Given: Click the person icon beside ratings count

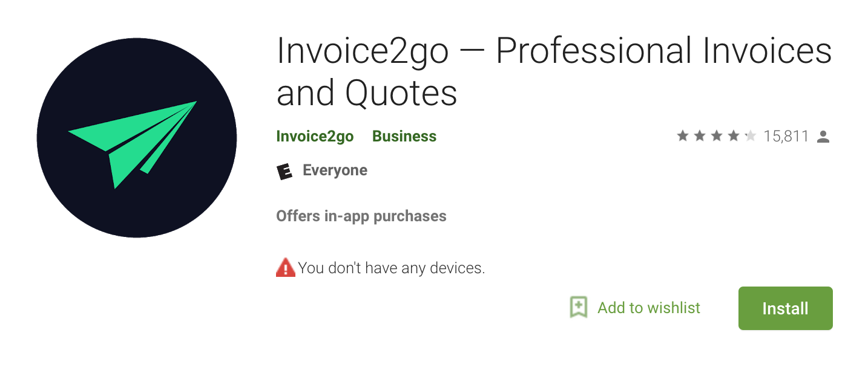Looking at the screenshot, I should [823, 137].
